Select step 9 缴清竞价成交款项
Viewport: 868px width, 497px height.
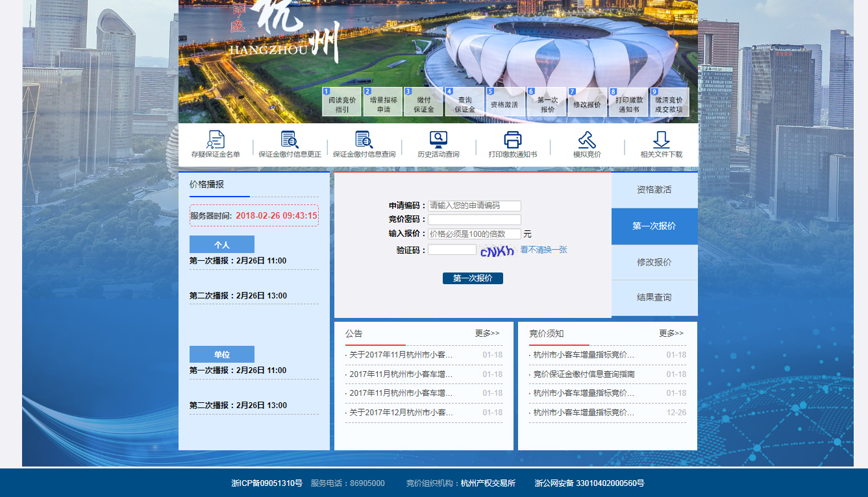point(669,103)
